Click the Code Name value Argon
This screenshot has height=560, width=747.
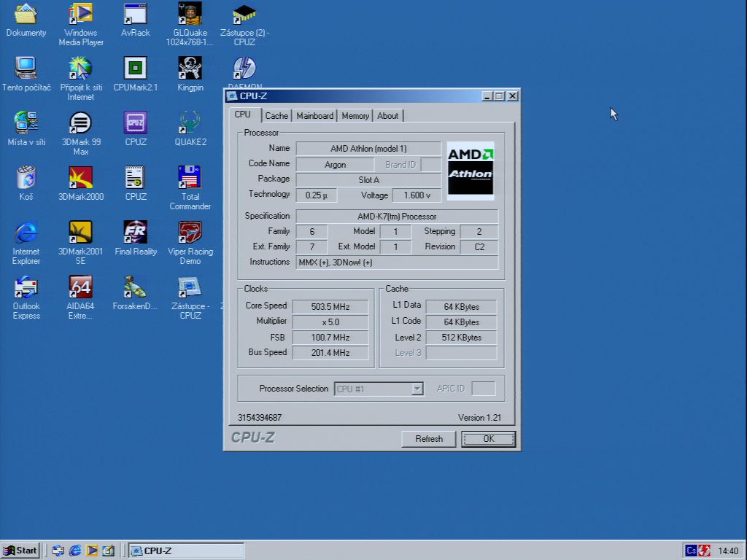pos(335,165)
